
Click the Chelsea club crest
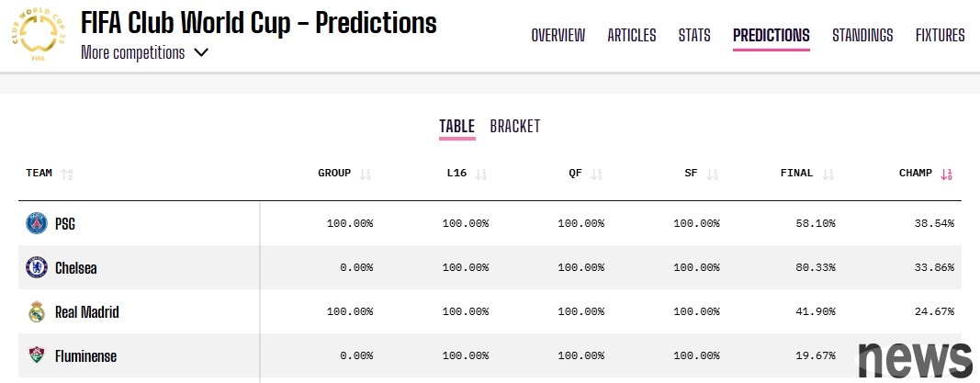37,267
